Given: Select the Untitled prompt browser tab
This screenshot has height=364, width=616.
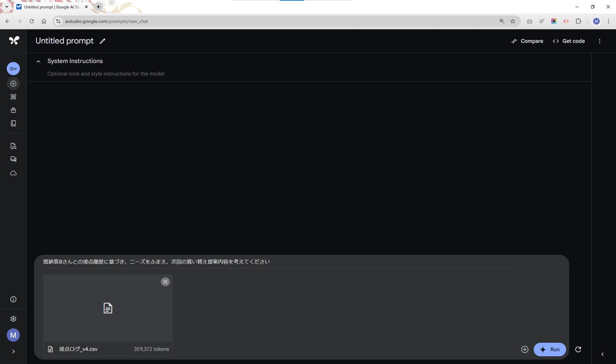Looking at the screenshot, I should click(x=53, y=7).
